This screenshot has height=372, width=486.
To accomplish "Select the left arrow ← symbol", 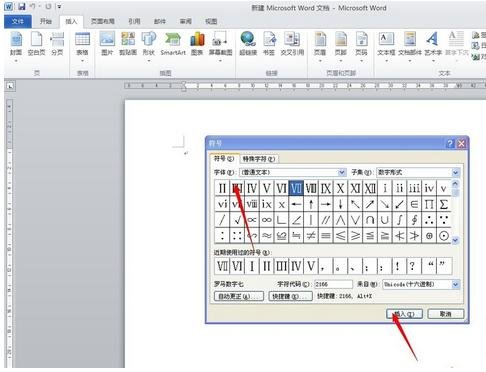I will coord(296,204).
